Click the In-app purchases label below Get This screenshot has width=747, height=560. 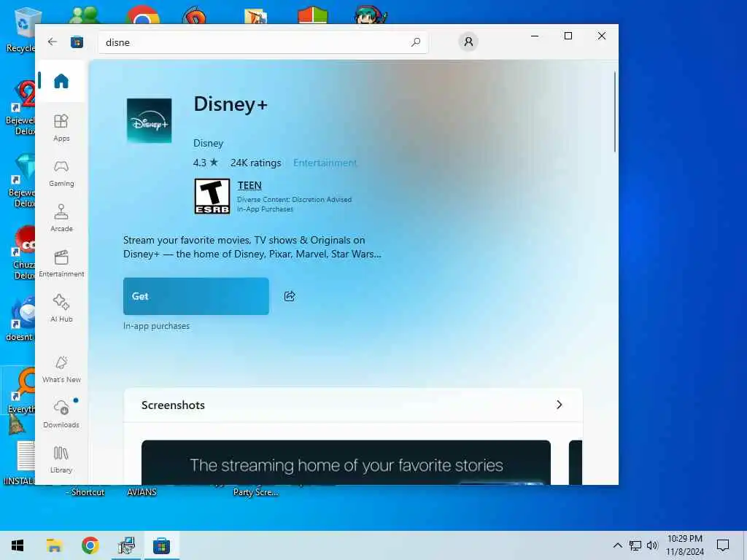156,326
